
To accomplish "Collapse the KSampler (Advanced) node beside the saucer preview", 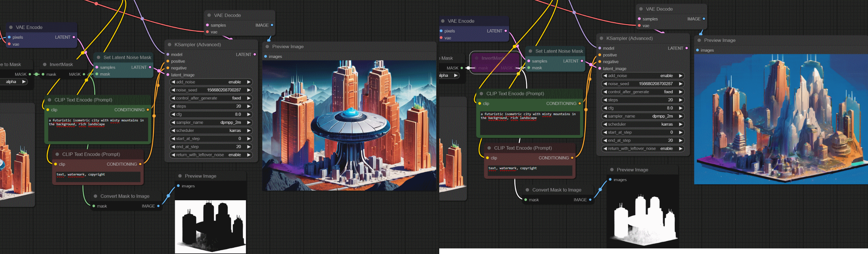I will tap(169, 45).
